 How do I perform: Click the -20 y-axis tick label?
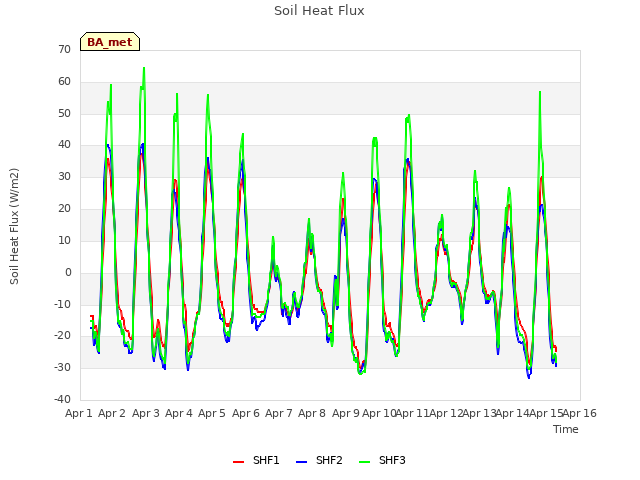[x=63, y=336]
